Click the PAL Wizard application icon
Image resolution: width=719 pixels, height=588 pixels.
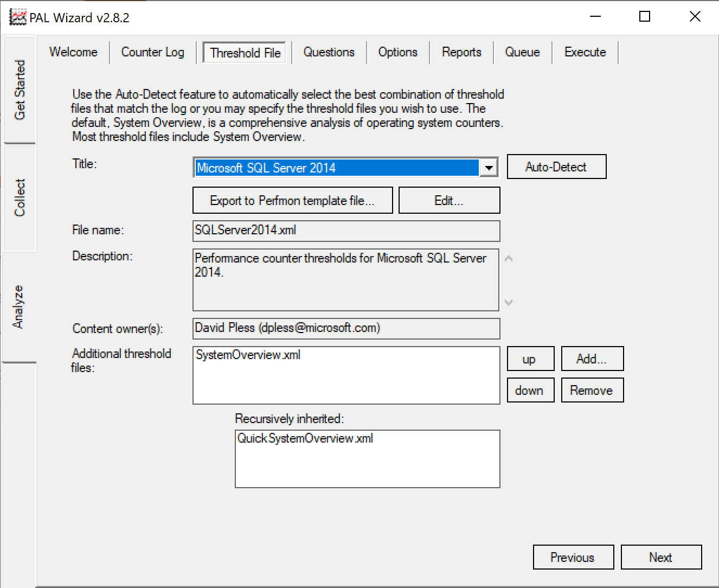pyautogui.click(x=17, y=17)
